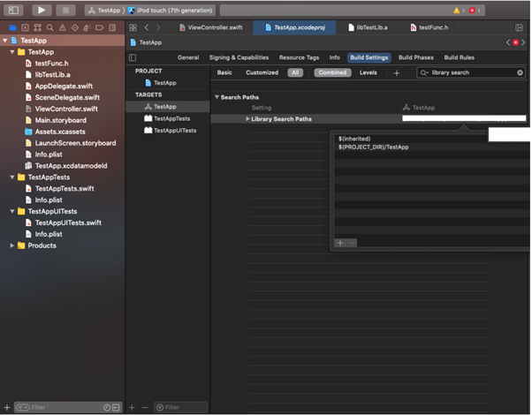
Task: Open the Signing & Capabilities tab
Action: pyautogui.click(x=239, y=57)
